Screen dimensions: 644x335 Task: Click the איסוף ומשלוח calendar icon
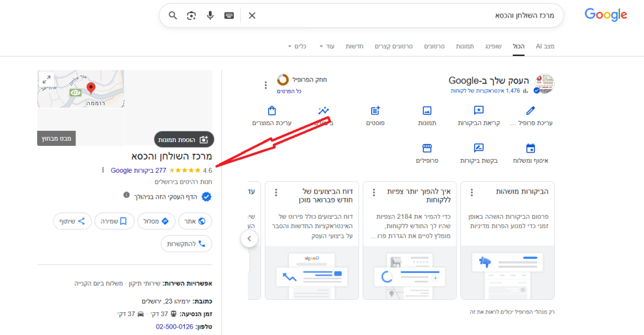[530, 148]
